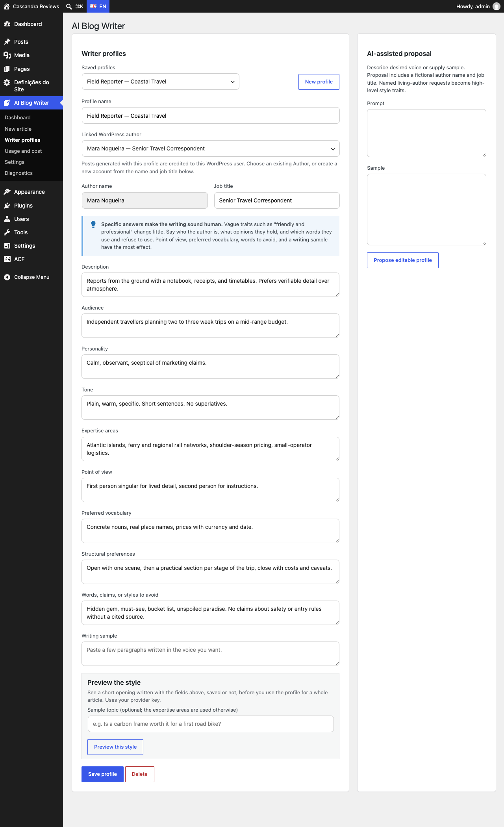Click the New profile button

319,82
